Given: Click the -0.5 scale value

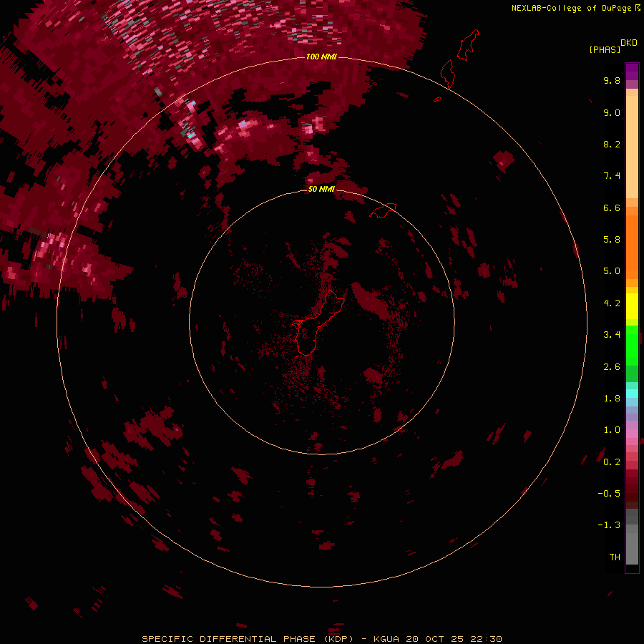Looking at the screenshot, I should click(609, 494).
